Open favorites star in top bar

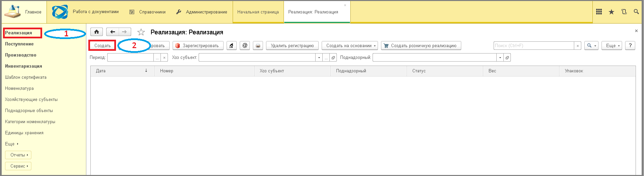pos(611,12)
